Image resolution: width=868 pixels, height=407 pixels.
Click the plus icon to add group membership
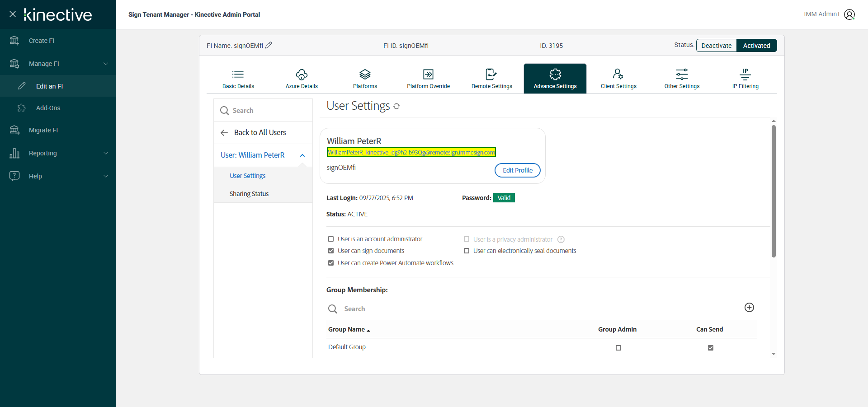pyautogui.click(x=749, y=308)
